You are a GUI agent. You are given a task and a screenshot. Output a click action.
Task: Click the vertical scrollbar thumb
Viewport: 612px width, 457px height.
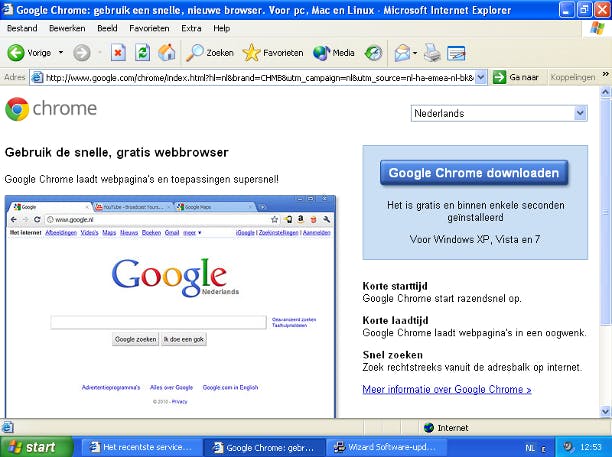point(605,211)
